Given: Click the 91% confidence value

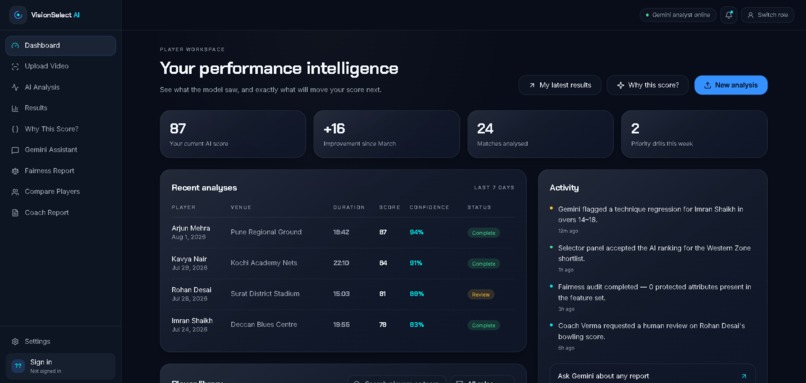Looking at the screenshot, I should pyautogui.click(x=416, y=263).
